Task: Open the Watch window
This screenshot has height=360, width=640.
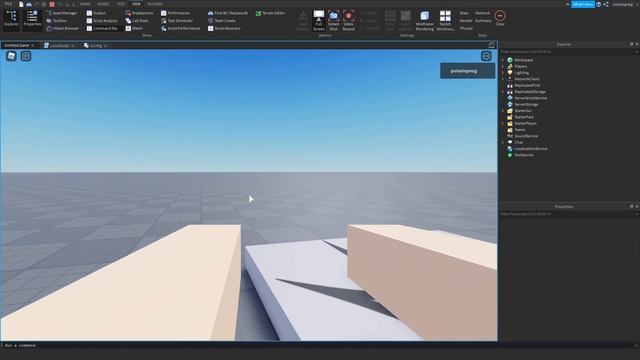Action: 134,29
